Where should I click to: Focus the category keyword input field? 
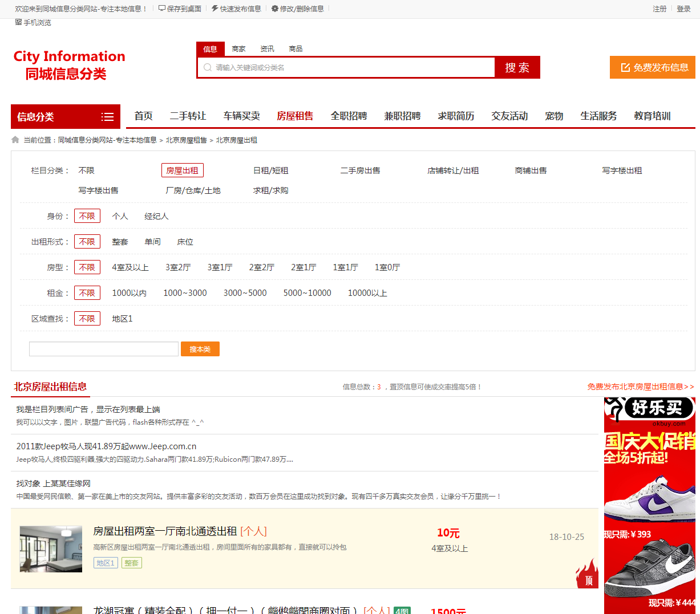tap(104, 349)
